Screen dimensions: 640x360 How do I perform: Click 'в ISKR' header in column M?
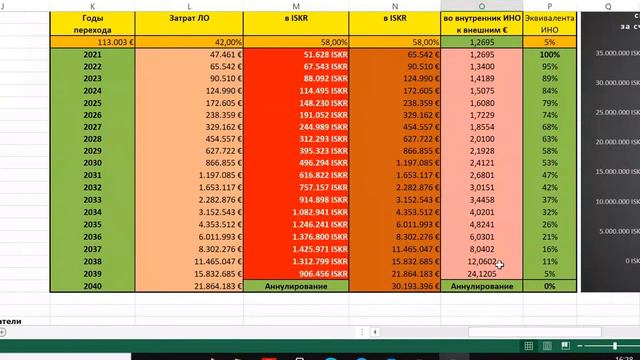[296, 24]
